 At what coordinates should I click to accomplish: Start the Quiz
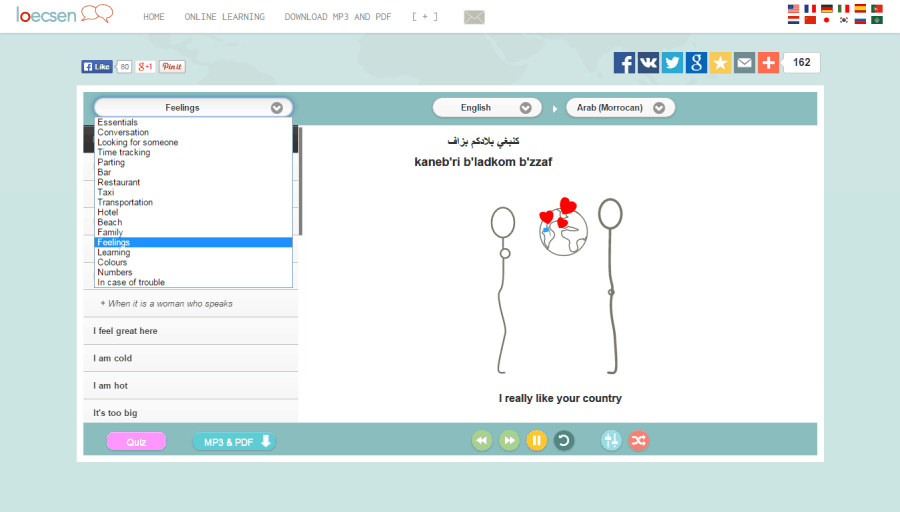(137, 441)
